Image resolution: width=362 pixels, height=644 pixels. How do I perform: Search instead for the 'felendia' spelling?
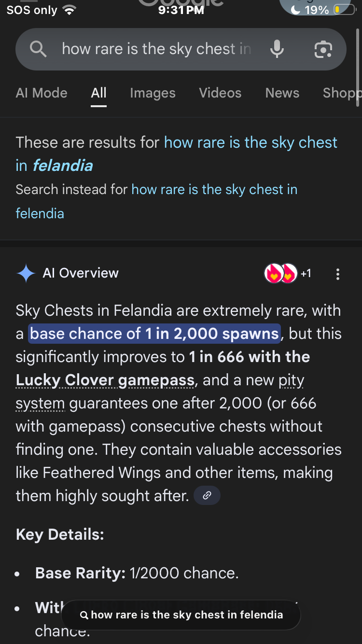[214, 190]
